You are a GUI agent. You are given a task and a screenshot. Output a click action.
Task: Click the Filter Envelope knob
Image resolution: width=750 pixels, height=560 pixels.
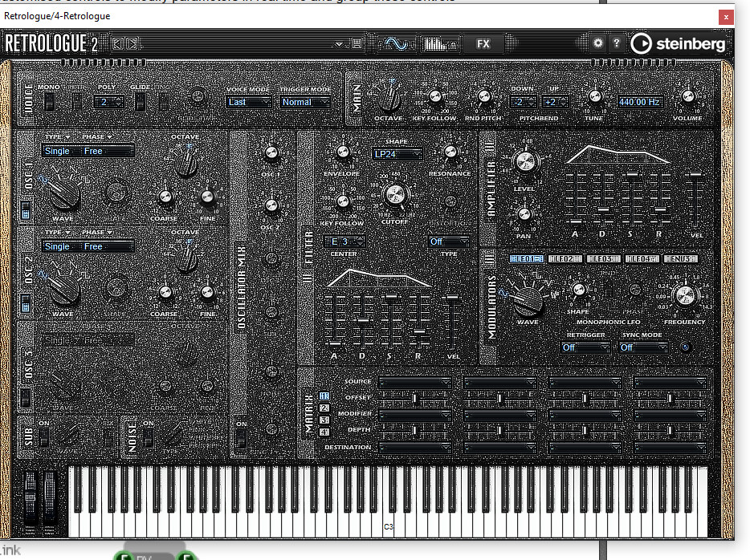pos(342,152)
